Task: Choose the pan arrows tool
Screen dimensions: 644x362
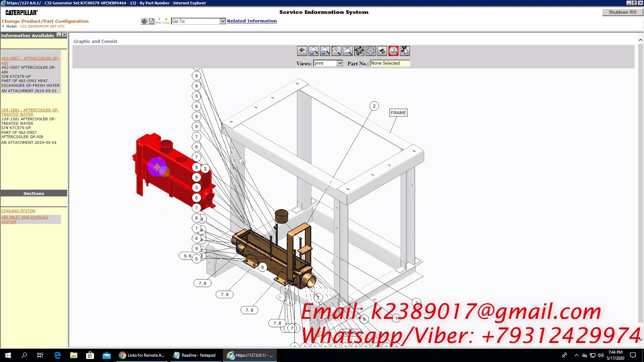Action: tap(370, 51)
